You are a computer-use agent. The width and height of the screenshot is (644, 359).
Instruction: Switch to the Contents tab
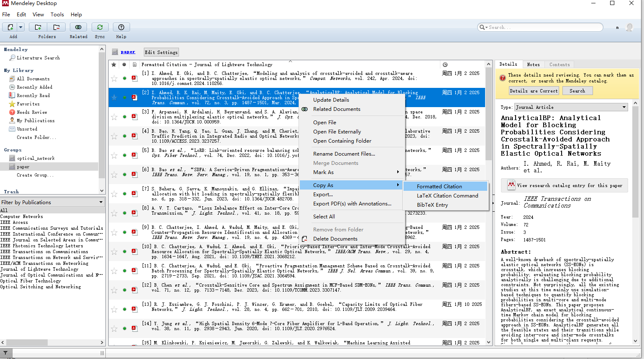pos(560,64)
